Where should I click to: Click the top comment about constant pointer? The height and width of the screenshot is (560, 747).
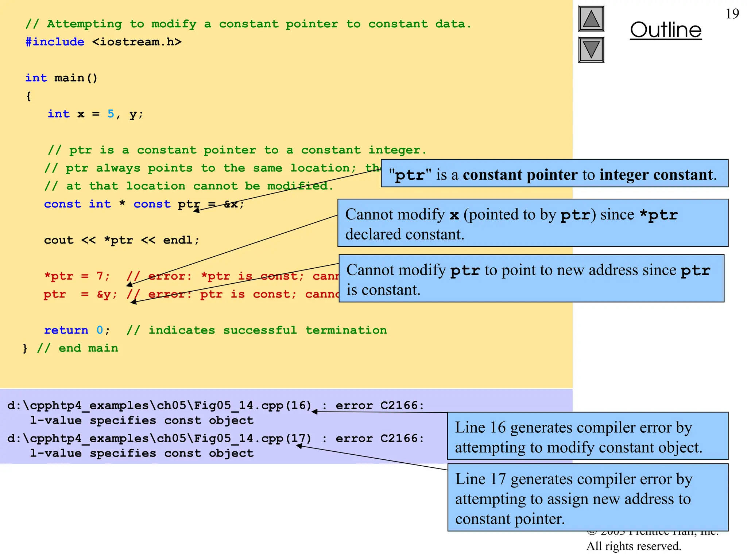tap(248, 24)
